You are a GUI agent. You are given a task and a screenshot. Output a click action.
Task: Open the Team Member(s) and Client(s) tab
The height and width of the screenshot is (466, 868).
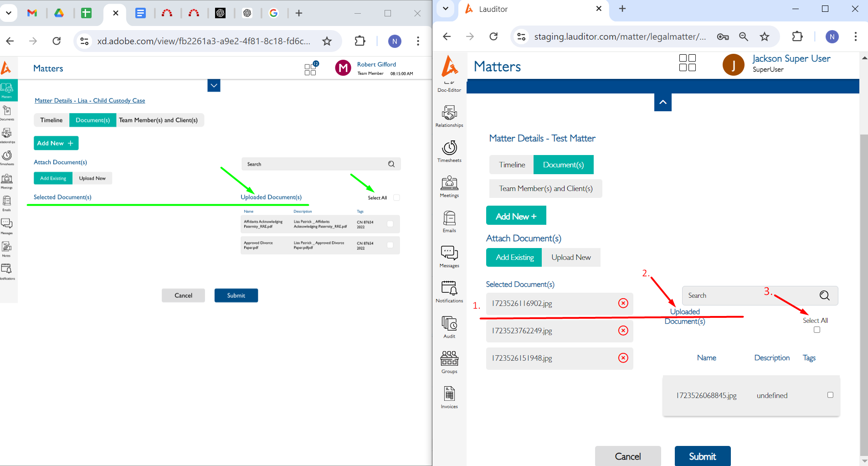point(545,188)
